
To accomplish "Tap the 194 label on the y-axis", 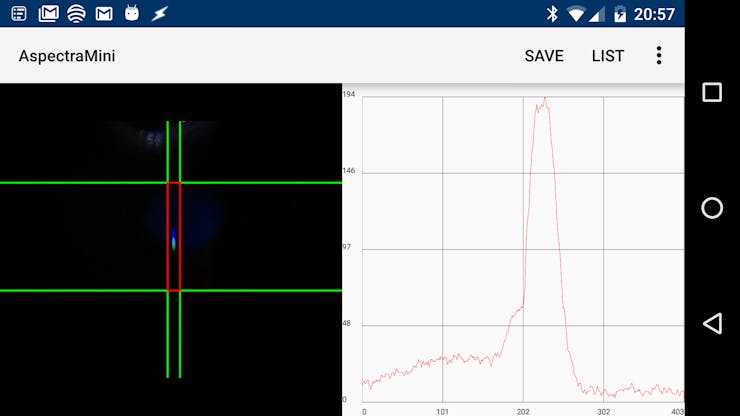I will (x=348, y=94).
